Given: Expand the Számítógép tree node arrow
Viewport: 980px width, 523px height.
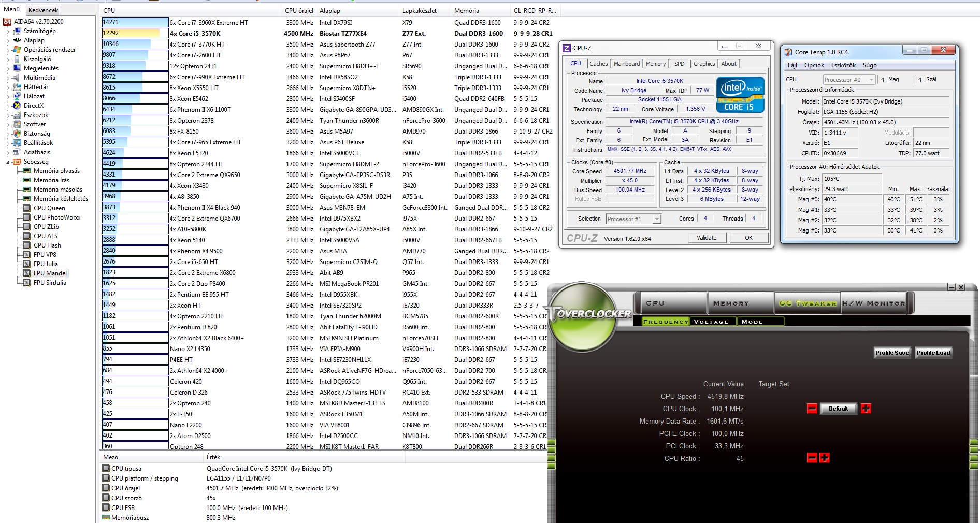Looking at the screenshot, I should (x=8, y=31).
